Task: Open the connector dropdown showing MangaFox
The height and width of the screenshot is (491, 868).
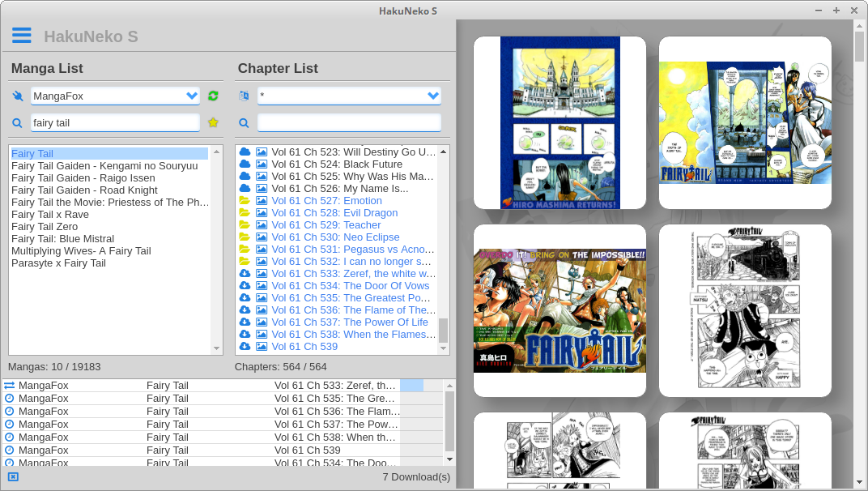Action: coord(114,96)
